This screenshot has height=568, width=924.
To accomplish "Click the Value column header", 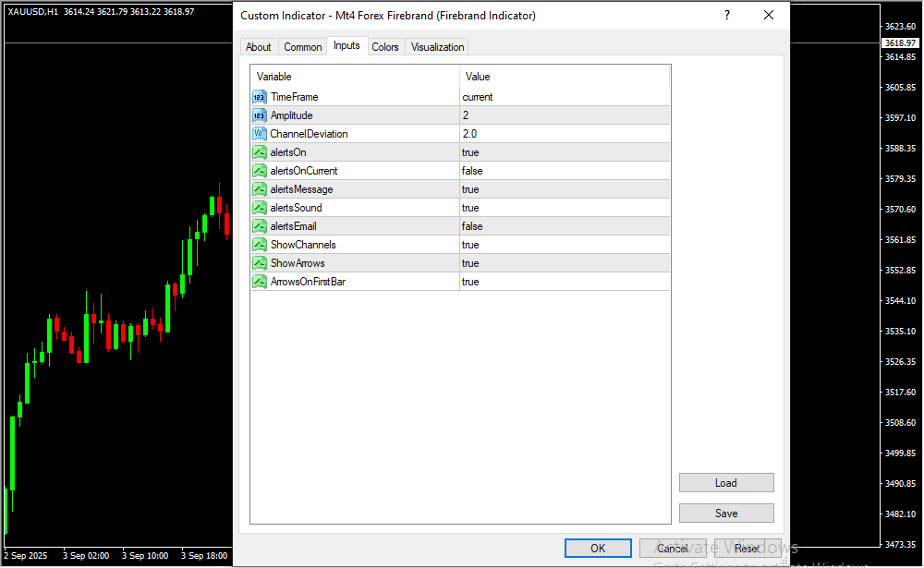I will (564, 77).
